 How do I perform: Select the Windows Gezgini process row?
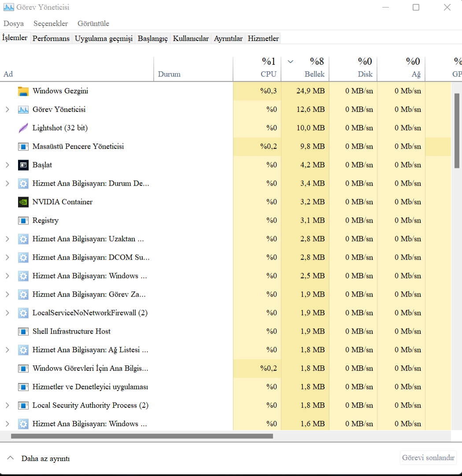point(225,91)
